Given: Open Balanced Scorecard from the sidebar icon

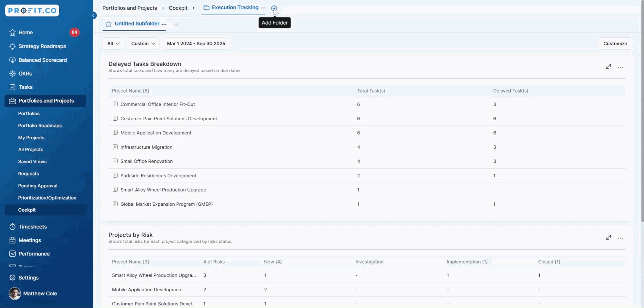Looking at the screenshot, I should [12, 60].
